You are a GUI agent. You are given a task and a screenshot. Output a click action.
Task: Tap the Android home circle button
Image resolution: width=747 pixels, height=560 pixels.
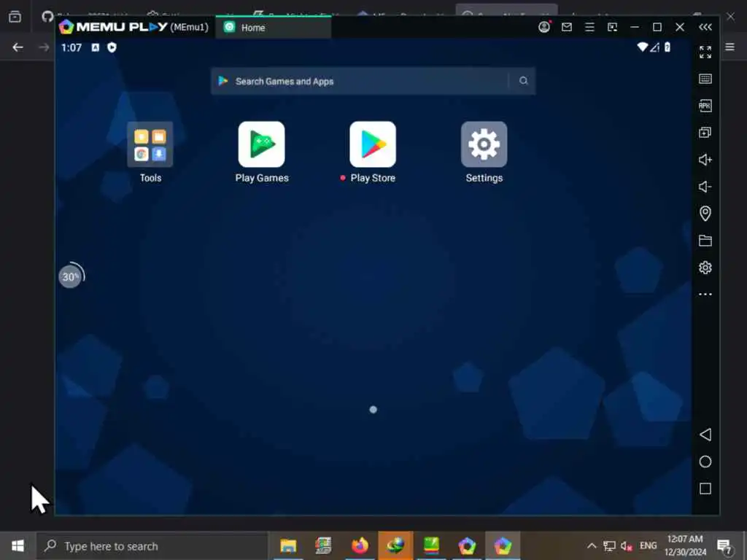[705, 462]
